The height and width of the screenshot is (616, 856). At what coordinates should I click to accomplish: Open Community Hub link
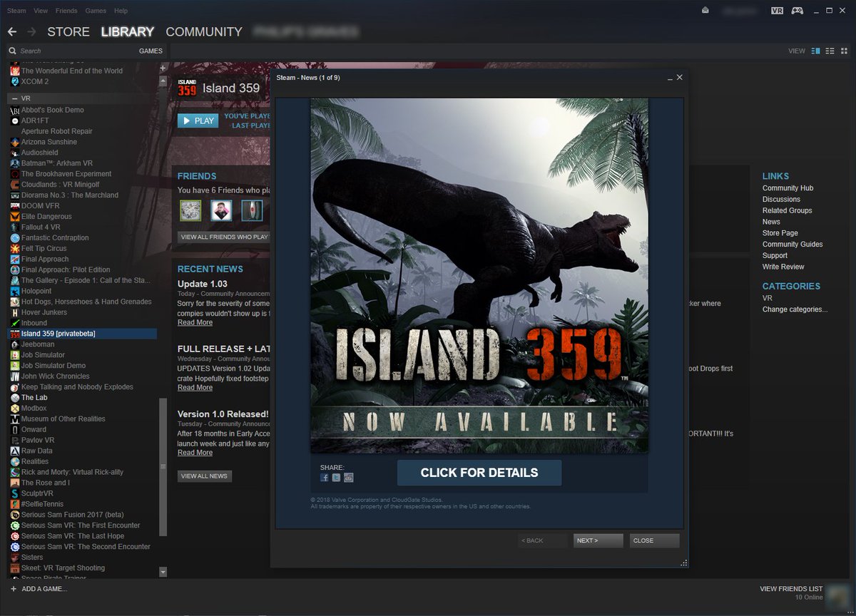click(x=788, y=188)
